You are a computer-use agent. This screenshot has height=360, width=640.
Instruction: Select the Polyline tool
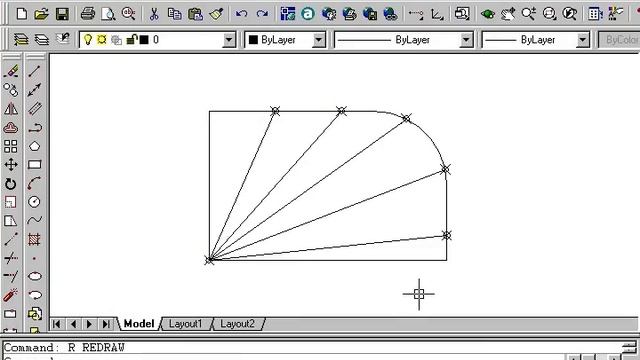[35, 127]
